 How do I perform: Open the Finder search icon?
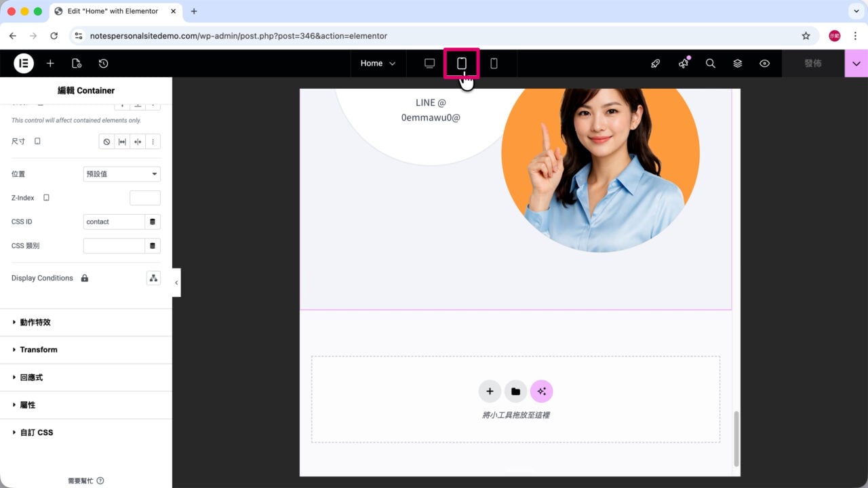click(710, 63)
